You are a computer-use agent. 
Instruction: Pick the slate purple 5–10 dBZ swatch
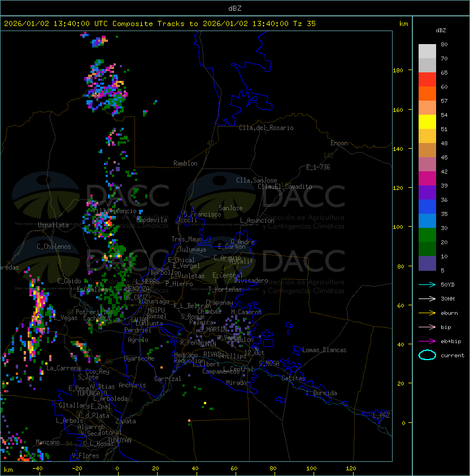(x=427, y=263)
